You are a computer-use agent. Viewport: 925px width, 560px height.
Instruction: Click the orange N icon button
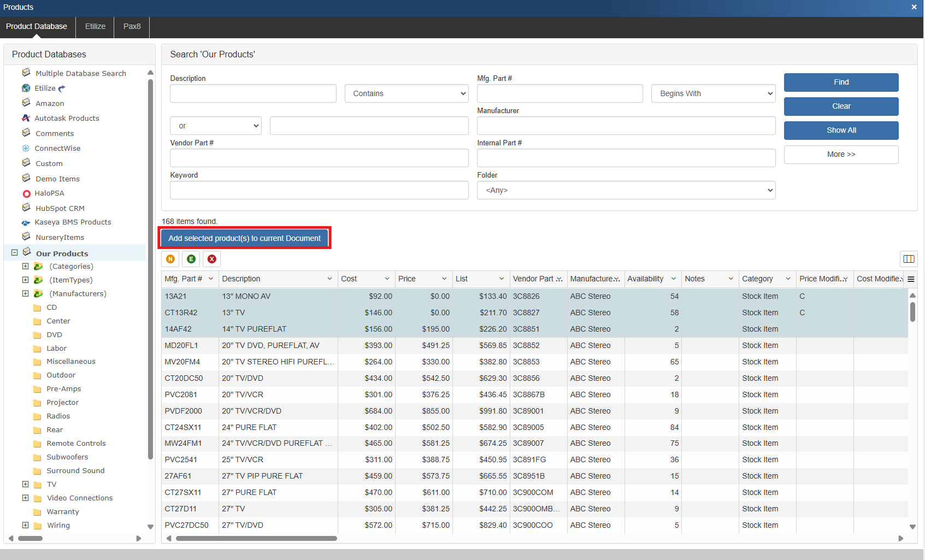tap(170, 259)
